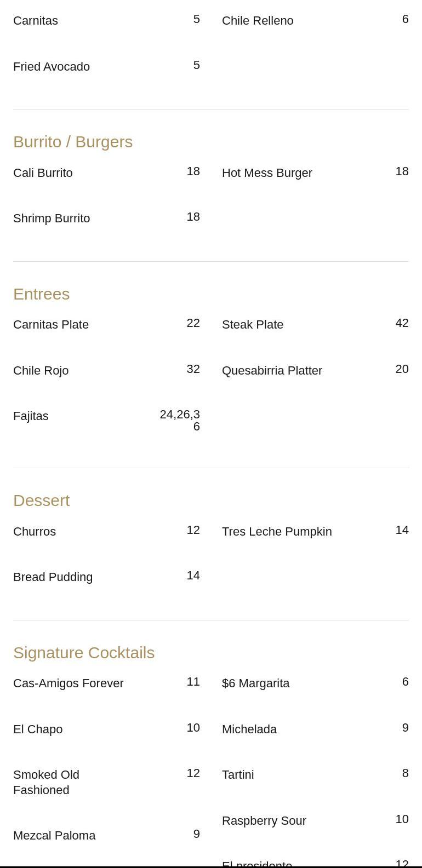Choose the Steak Plate entree

coord(253,325)
